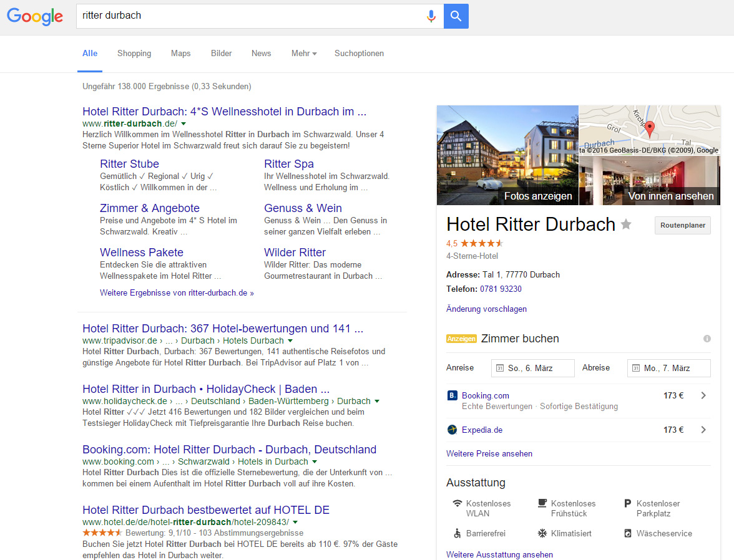The height and width of the screenshot is (560, 734).
Task: Click the info icon next to Zimmer buchen
Action: pyautogui.click(x=707, y=339)
